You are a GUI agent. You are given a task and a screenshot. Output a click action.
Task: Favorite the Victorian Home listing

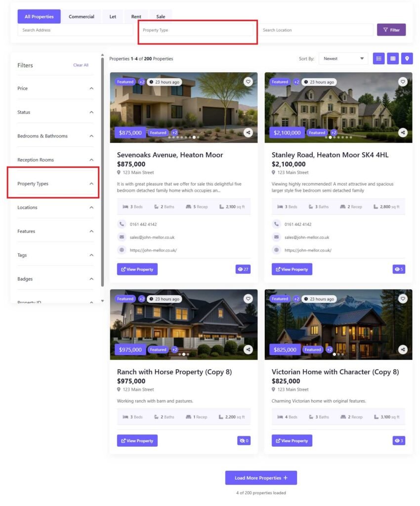[403, 298]
